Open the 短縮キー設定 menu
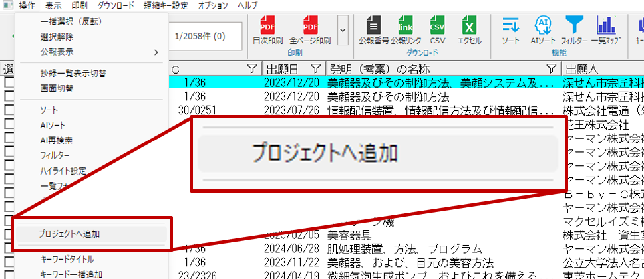 (166, 6)
